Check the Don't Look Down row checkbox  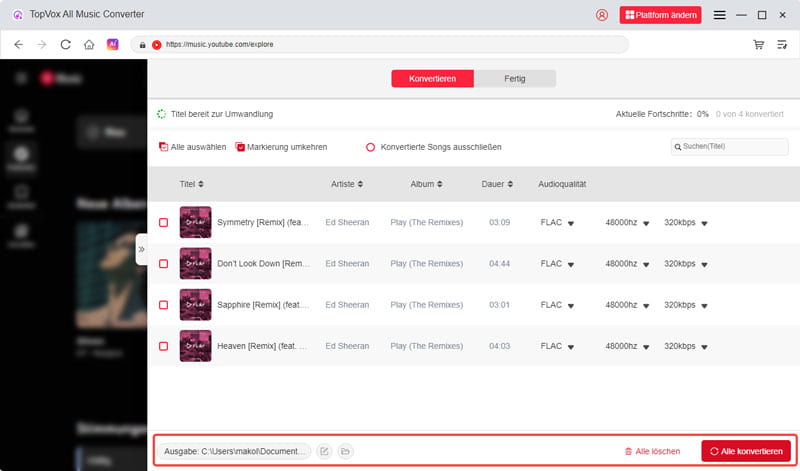pos(163,264)
